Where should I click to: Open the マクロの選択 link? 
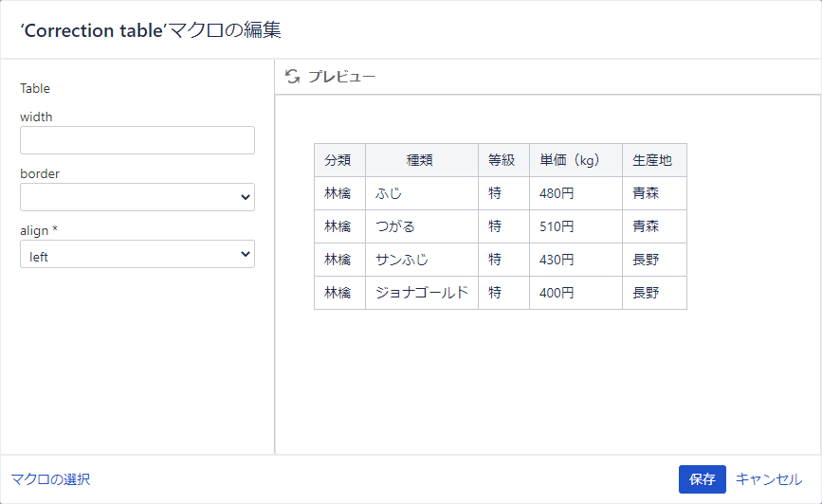click(x=50, y=479)
